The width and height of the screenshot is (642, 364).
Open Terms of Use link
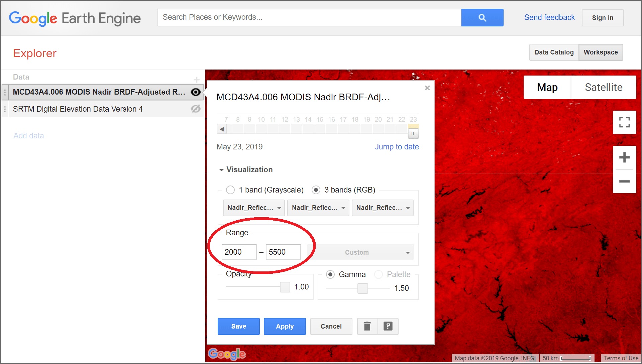(x=621, y=358)
